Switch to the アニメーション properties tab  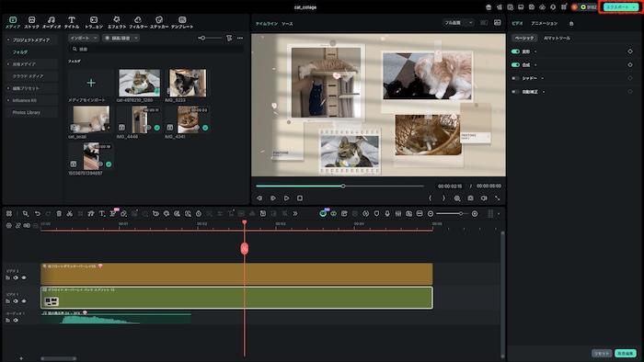point(545,23)
